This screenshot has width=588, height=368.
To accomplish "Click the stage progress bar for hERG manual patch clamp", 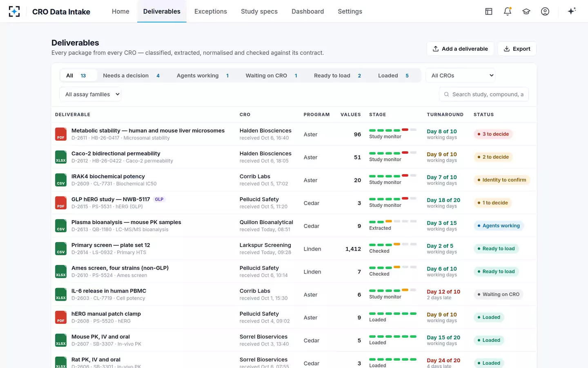I will (393, 314).
